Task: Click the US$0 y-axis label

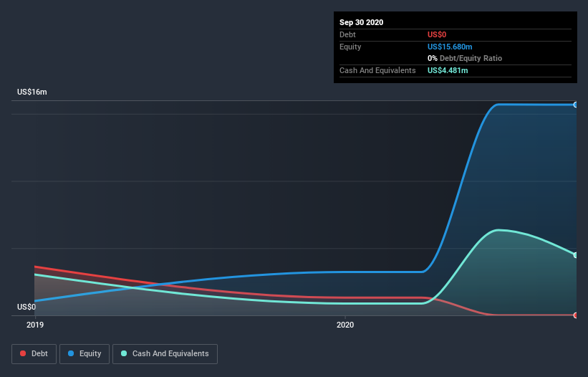Action: (x=26, y=307)
